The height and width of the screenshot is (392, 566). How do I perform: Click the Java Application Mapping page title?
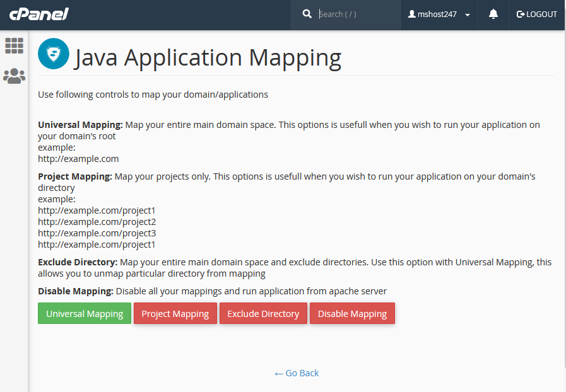coord(208,57)
